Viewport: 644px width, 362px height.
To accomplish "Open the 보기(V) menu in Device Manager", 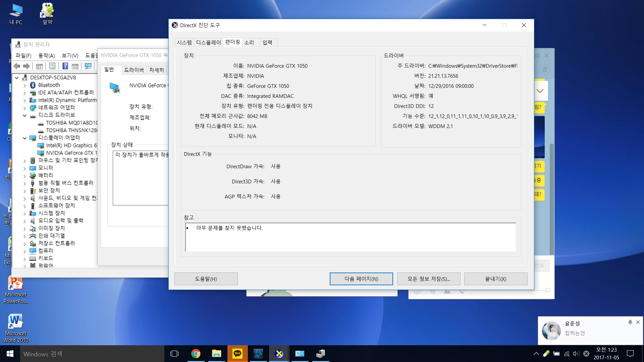I will 70,56.
